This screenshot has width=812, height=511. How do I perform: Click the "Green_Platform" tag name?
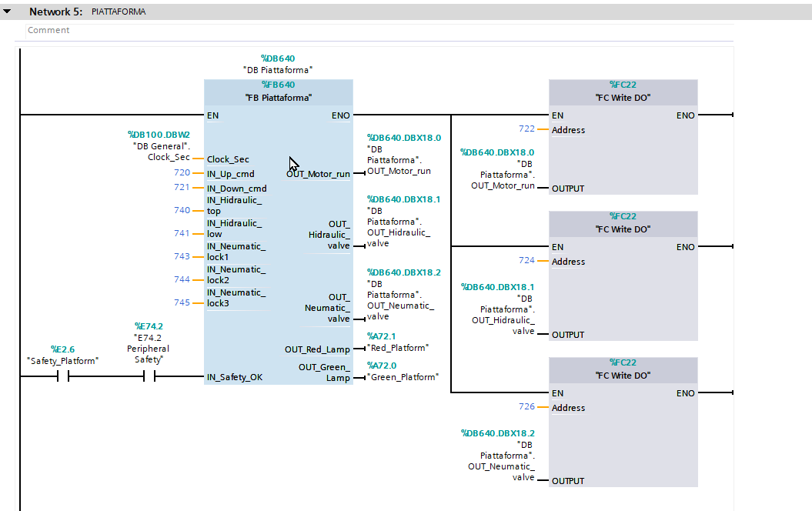point(403,377)
